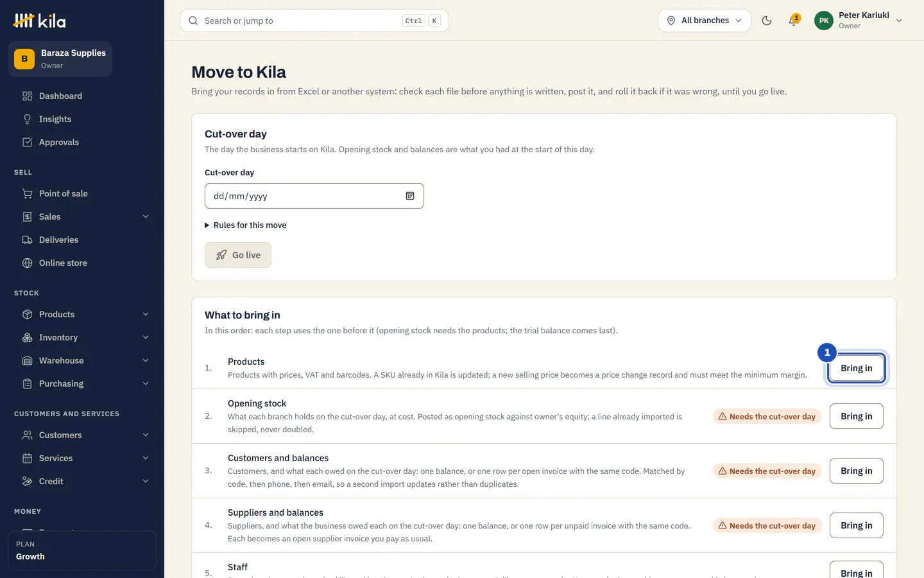Click the Purchasing clipboard icon
The width and height of the screenshot is (924, 578).
pyautogui.click(x=27, y=384)
